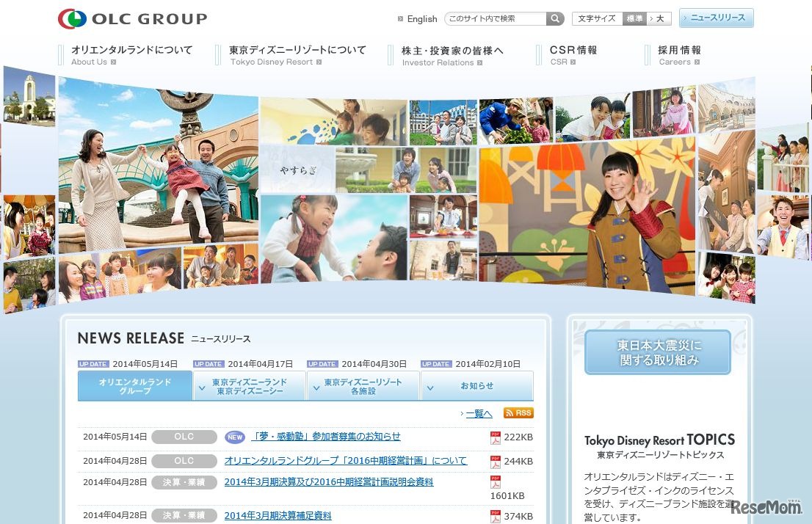Click father lifting girl photo
This screenshot has height=524, width=812.
[334, 239]
